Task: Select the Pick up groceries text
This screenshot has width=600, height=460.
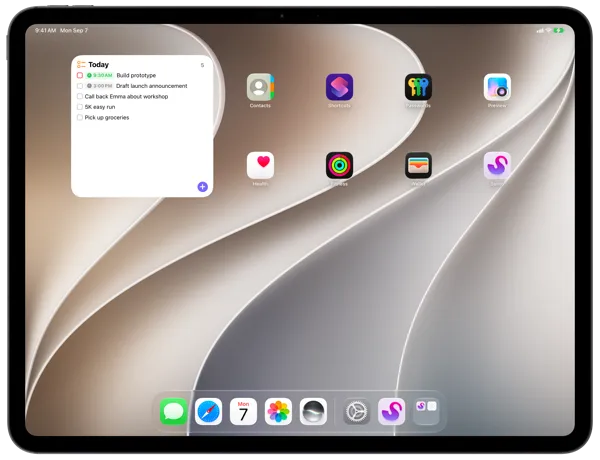Action: click(x=107, y=117)
